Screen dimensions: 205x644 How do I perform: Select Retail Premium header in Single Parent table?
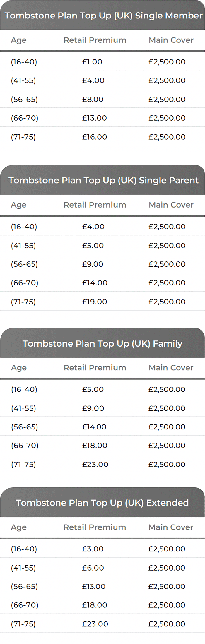tap(95, 205)
